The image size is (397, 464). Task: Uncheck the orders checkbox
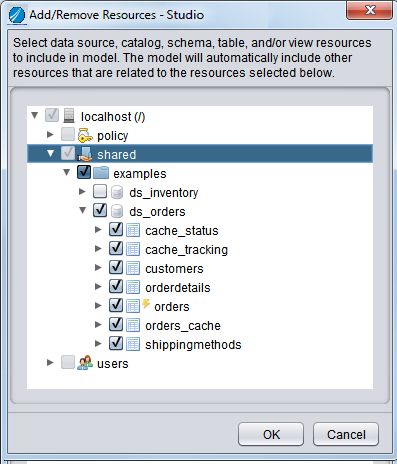click(x=116, y=305)
